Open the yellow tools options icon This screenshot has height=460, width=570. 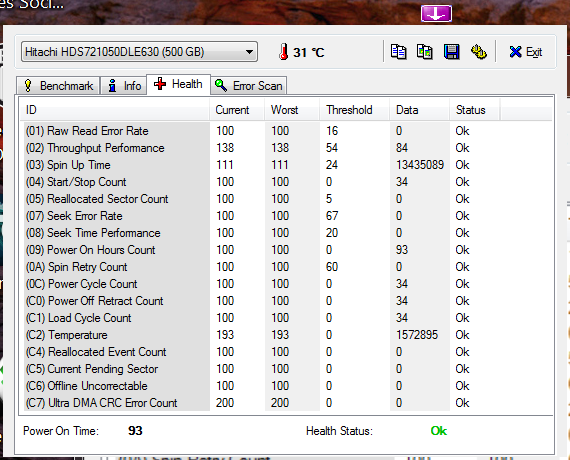(x=479, y=52)
